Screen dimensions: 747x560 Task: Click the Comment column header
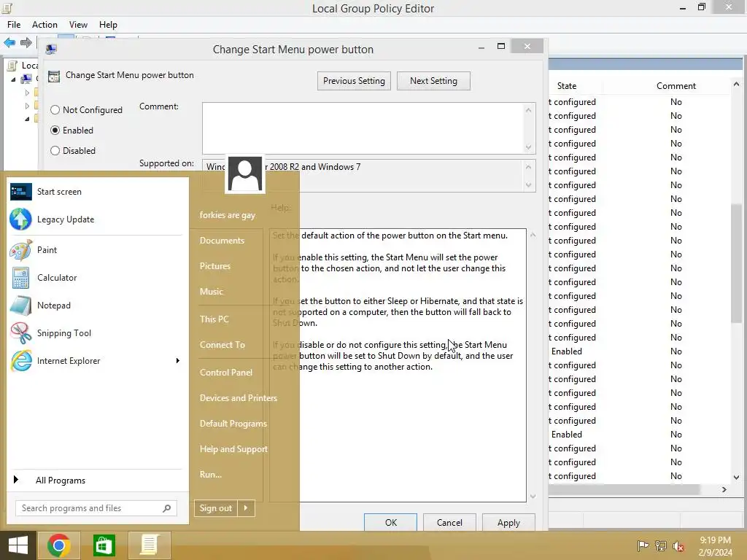point(676,86)
